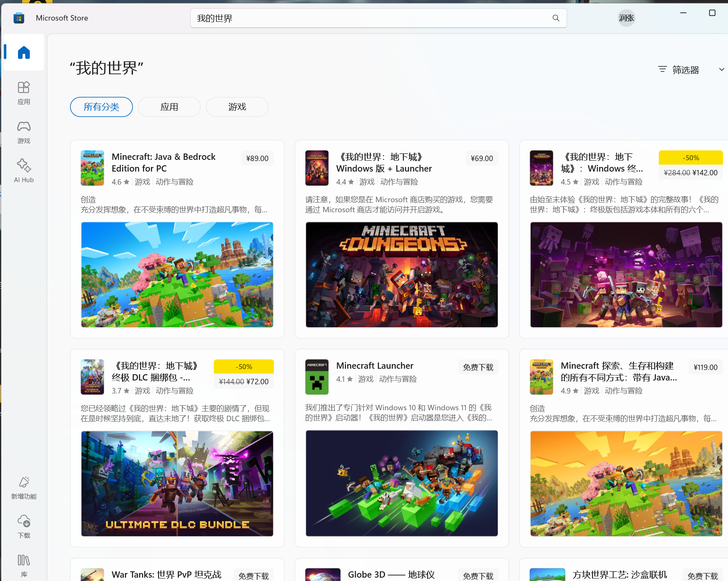Minimize the Microsoft Store window
The image size is (728, 581).
point(683,13)
